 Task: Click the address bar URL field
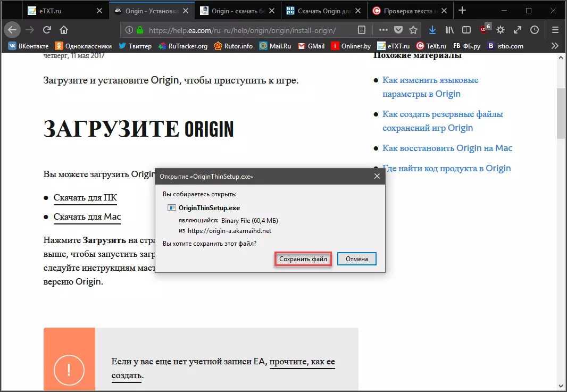pos(242,30)
